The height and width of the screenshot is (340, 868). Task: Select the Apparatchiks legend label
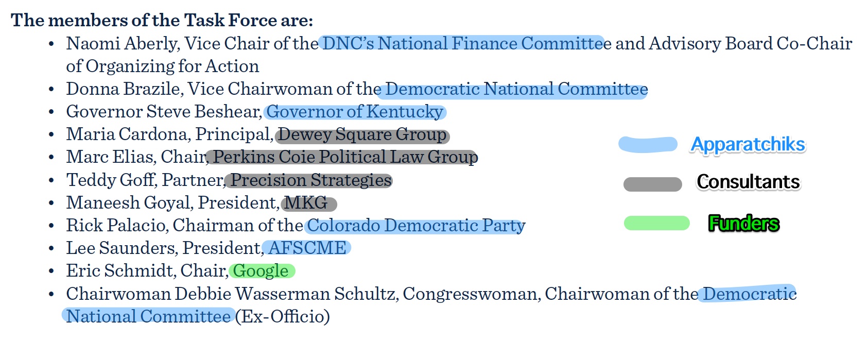(x=748, y=145)
